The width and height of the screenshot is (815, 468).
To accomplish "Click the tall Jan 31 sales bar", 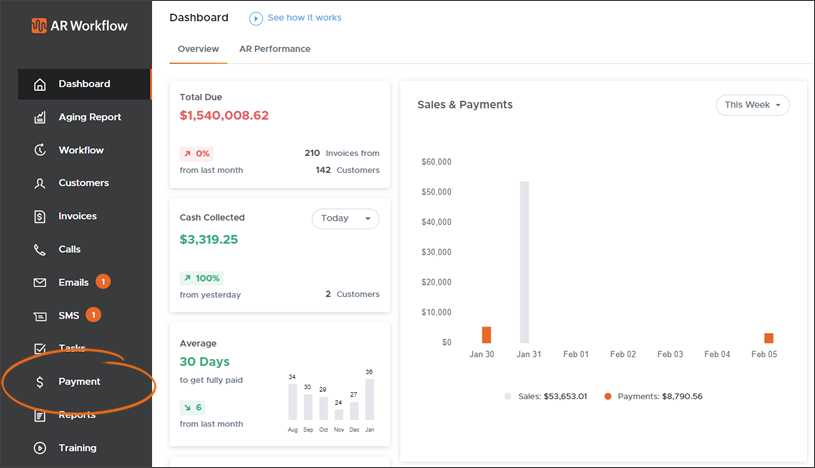I will coord(524,262).
